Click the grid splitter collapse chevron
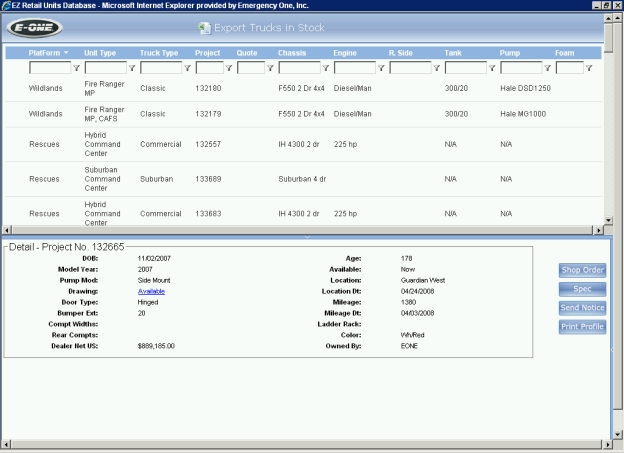 pyautogui.click(x=307, y=237)
